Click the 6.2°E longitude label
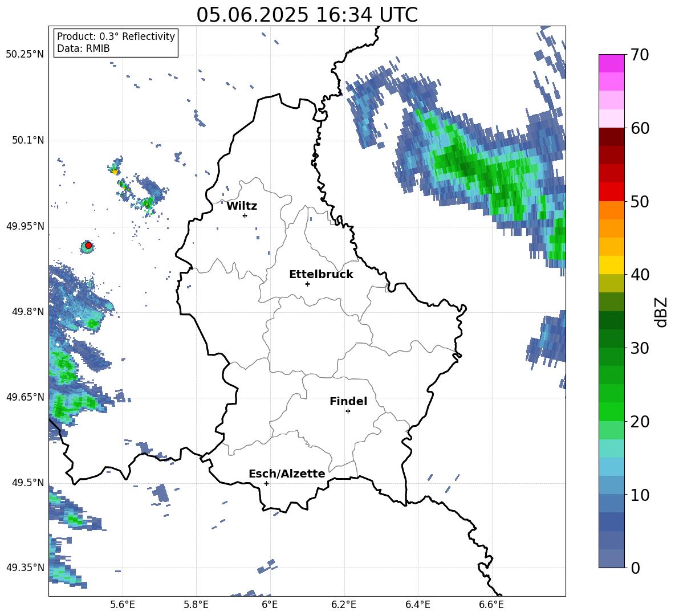Screen dimensions: 675x616 [344, 605]
